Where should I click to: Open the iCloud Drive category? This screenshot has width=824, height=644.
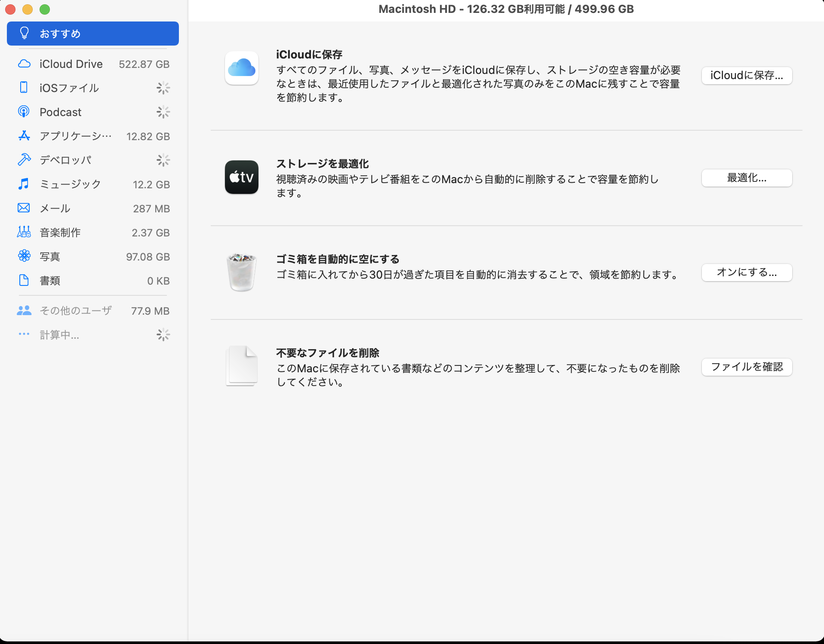pyautogui.click(x=93, y=64)
